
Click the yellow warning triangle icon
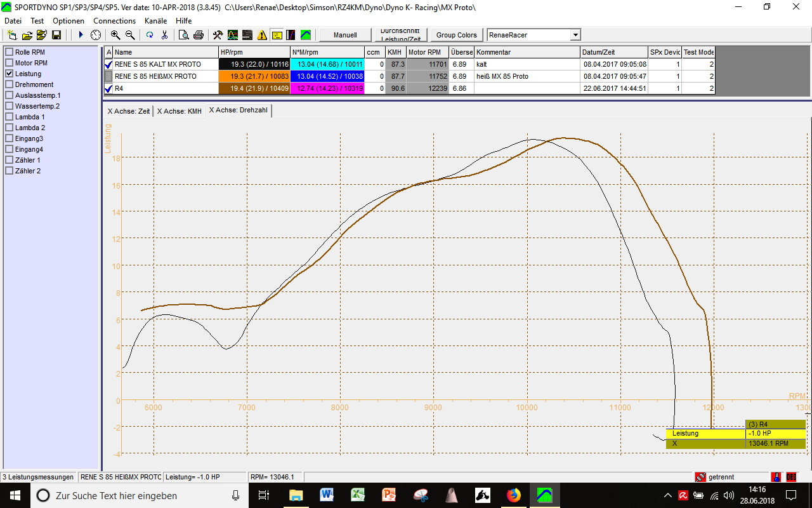click(x=262, y=35)
